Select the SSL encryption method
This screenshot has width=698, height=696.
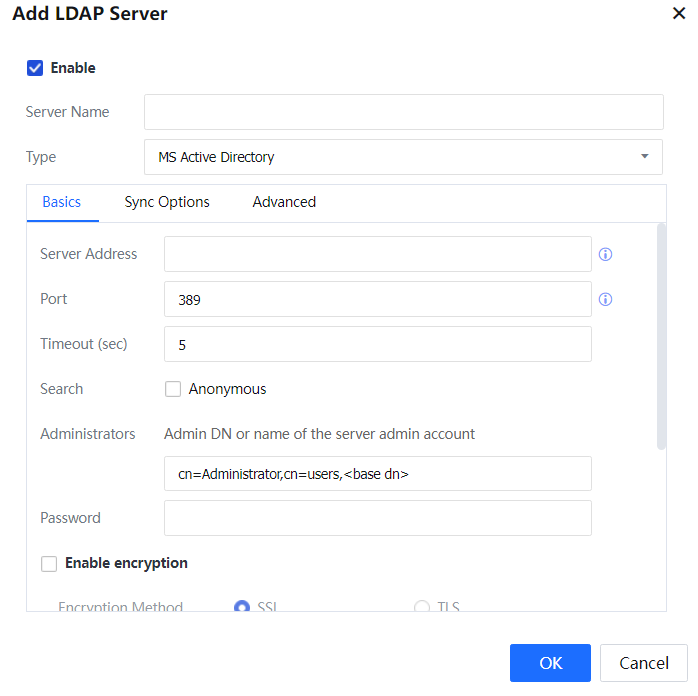point(241,606)
